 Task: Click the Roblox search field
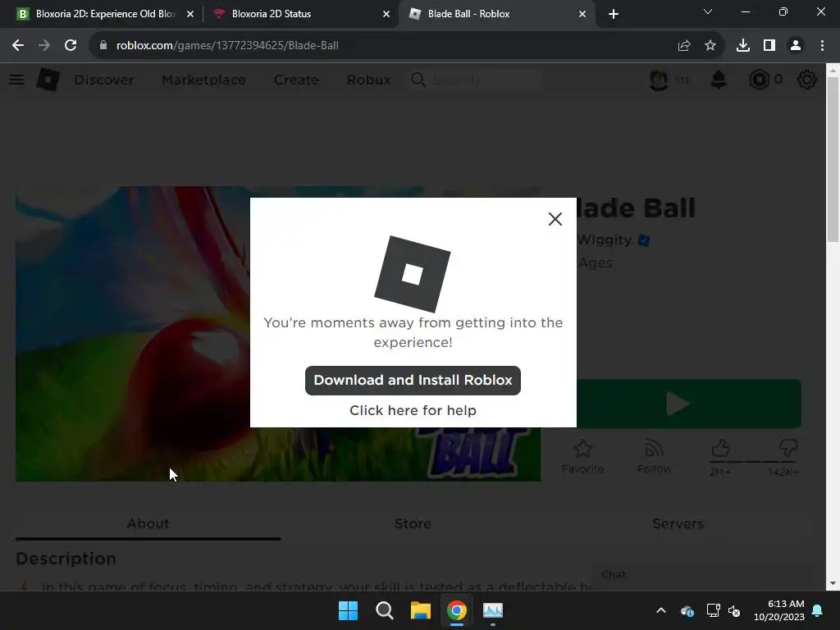click(476, 80)
